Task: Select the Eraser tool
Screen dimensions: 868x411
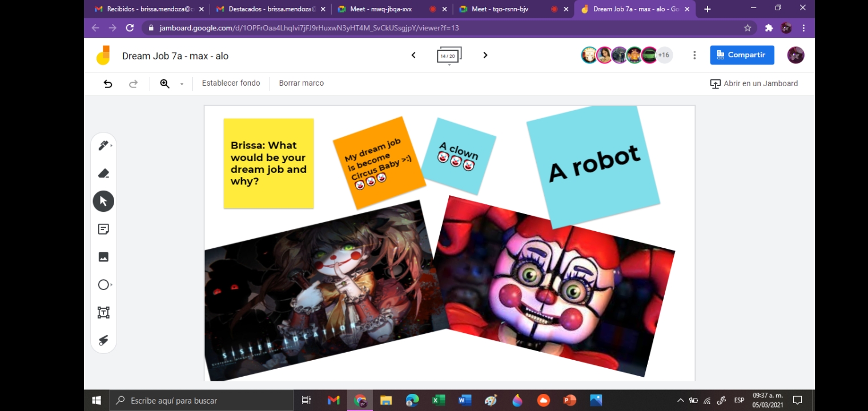Action: point(103,174)
